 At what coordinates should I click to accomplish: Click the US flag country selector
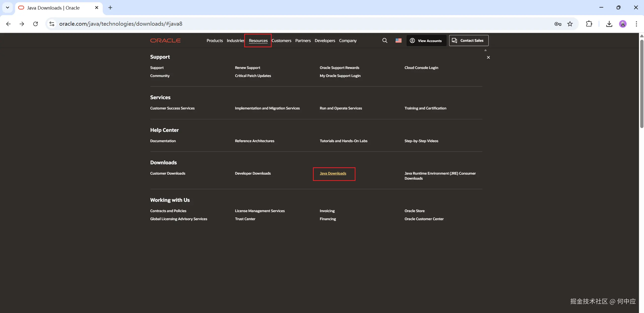pos(398,41)
